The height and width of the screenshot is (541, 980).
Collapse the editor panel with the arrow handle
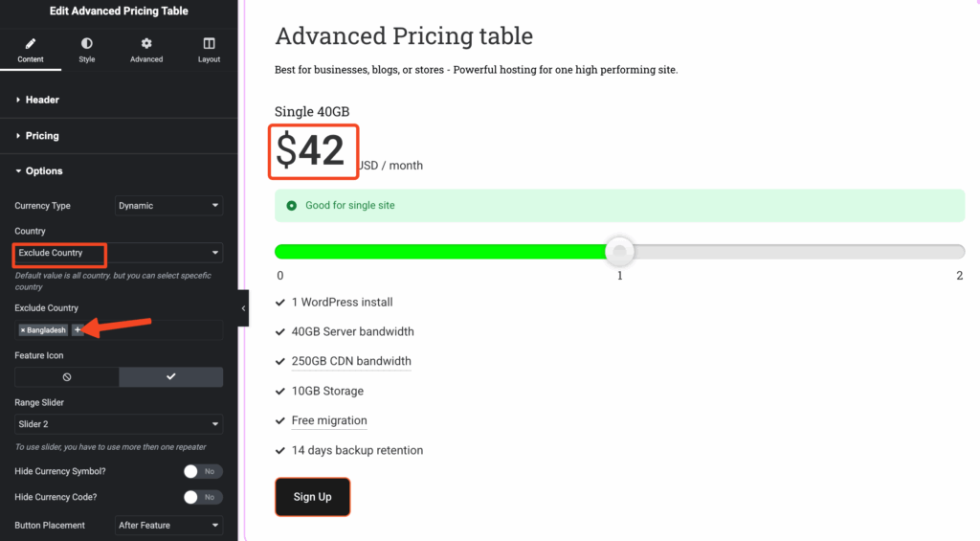(243, 308)
